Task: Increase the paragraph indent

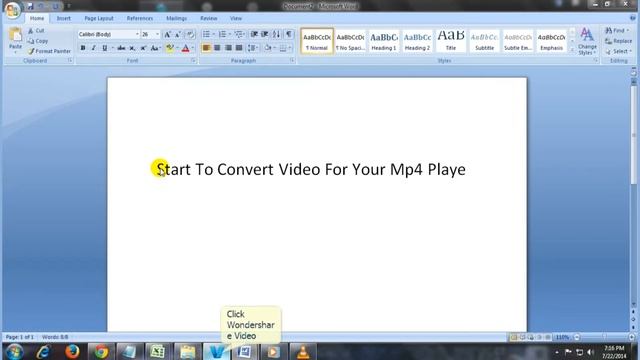Action: pos(265,34)
